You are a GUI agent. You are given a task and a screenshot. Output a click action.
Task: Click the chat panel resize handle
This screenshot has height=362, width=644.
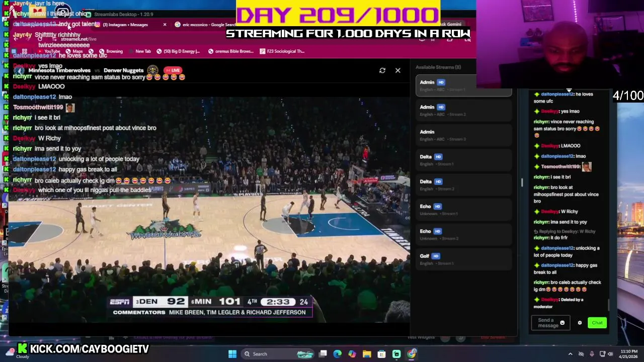coord(522,183)
